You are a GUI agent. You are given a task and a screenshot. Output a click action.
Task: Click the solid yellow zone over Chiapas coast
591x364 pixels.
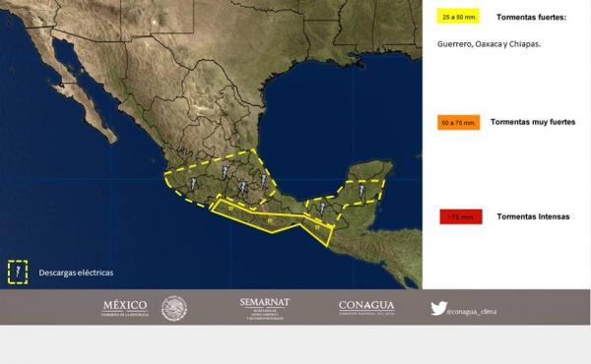pyautogui.click(x=318, y=229)
